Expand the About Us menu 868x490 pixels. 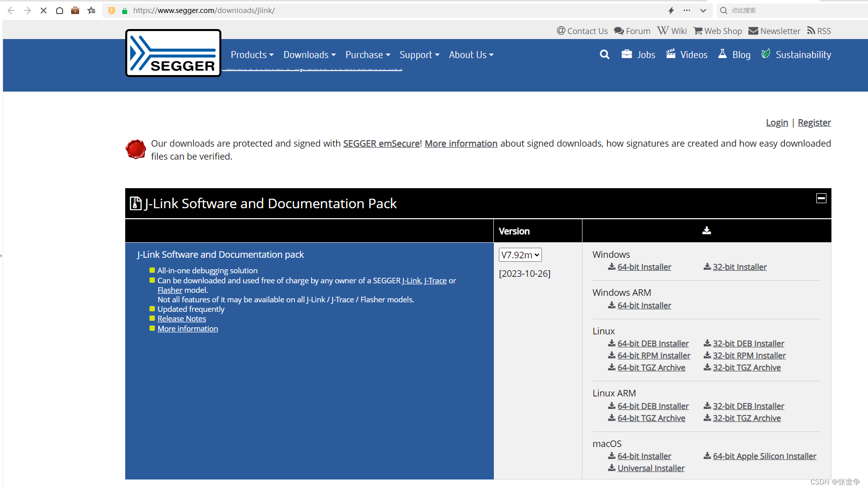(x=471, y=55)
